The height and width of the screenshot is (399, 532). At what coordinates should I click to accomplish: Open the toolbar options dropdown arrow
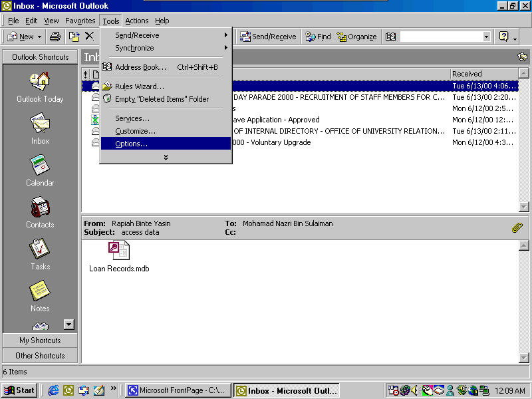point(515,39)
